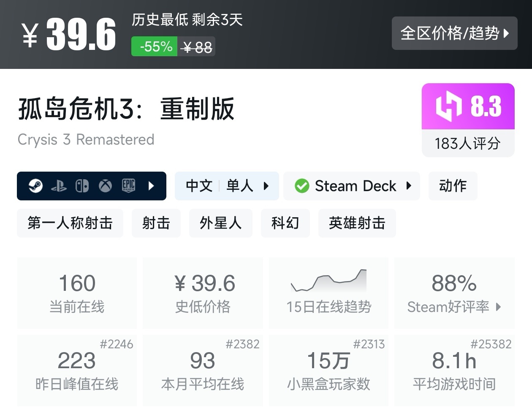Click the Nintendo Switch platform icon
The width and height of the screenshot is (532, 413).
pyautogui.click(x=82, y=186)
